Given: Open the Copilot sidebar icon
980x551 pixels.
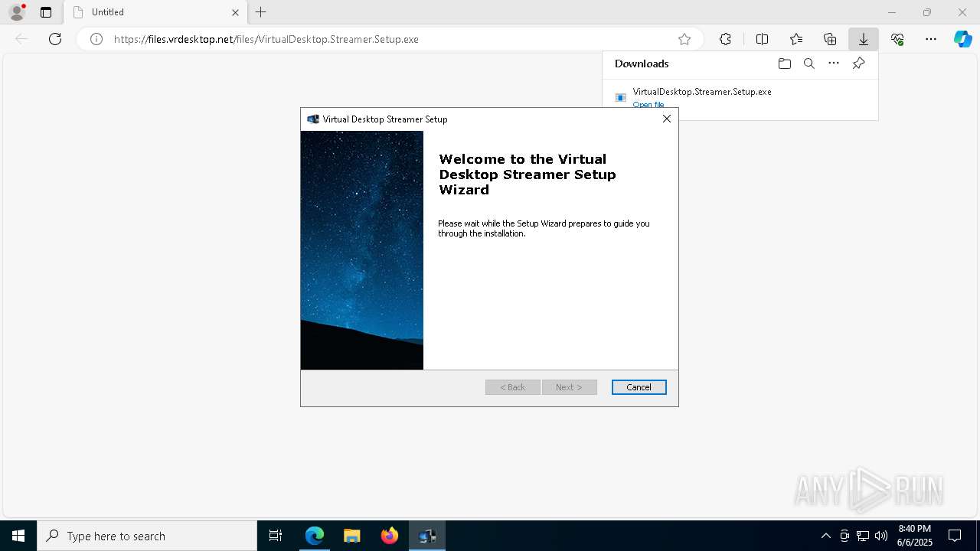Looking at the screenshot, I should [x=962, y=39].
